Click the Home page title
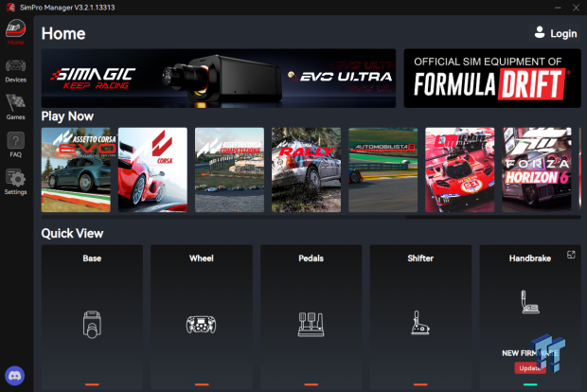This screenshot has width=587, height=392. click(x=63, y=34)
